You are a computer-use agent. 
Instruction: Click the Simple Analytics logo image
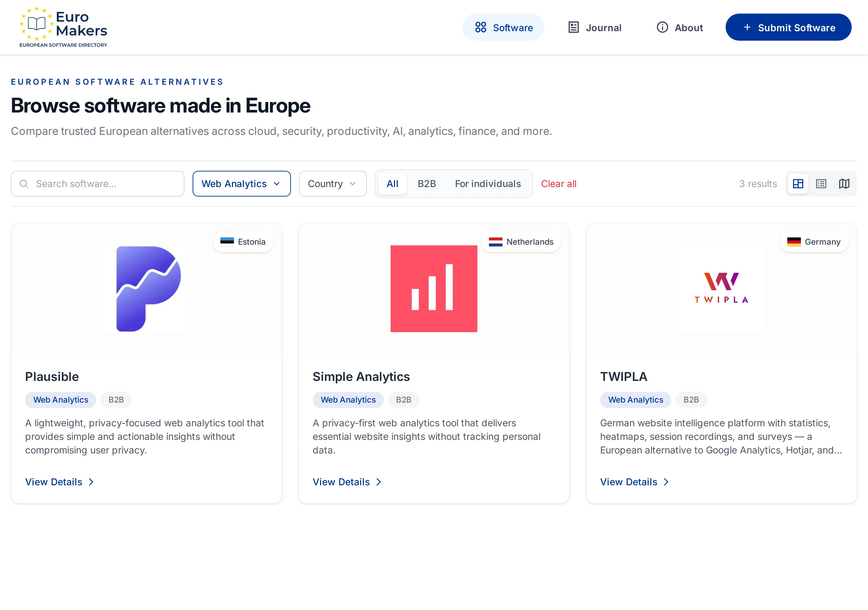click(x=434, y=289)
